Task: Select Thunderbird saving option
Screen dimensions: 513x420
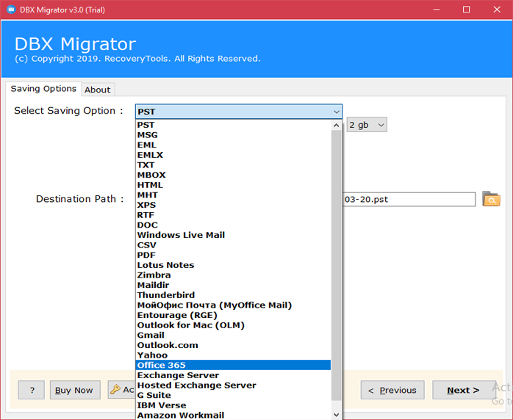Action: (233, 295)
